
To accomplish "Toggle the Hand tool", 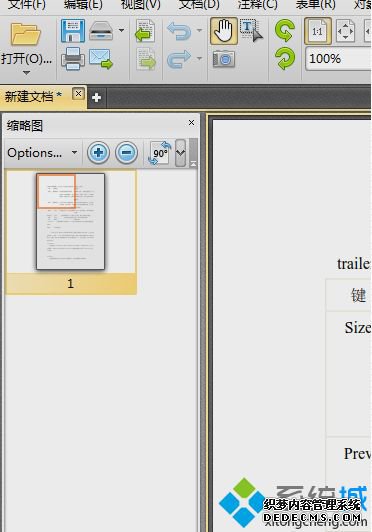I will 224,31.
